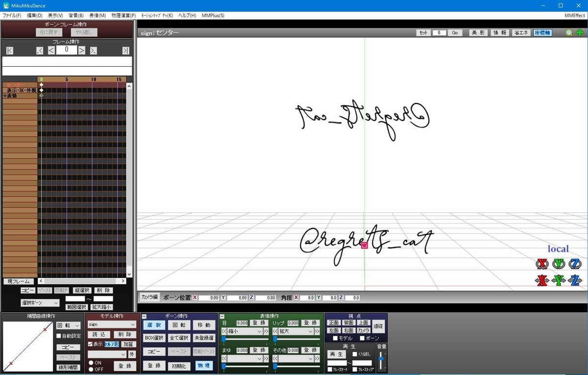
Task: Open the 選択ボーン dropdown
Action: click(x=40, y=303)
